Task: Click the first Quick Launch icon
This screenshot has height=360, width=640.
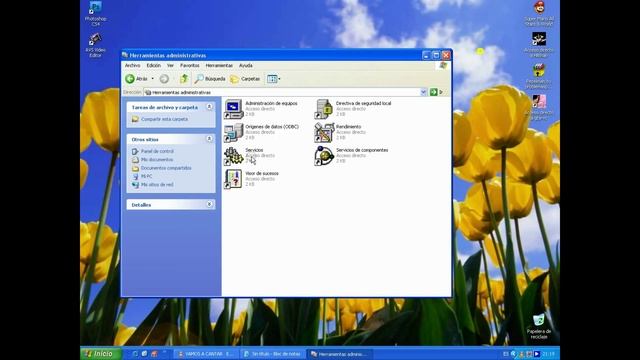Action: (135, 354)
